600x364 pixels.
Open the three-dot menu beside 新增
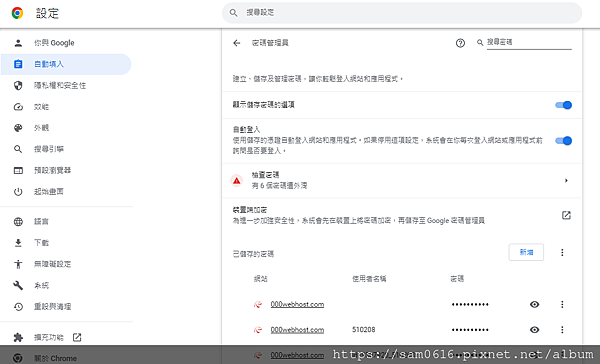click(x=562, y=252)
